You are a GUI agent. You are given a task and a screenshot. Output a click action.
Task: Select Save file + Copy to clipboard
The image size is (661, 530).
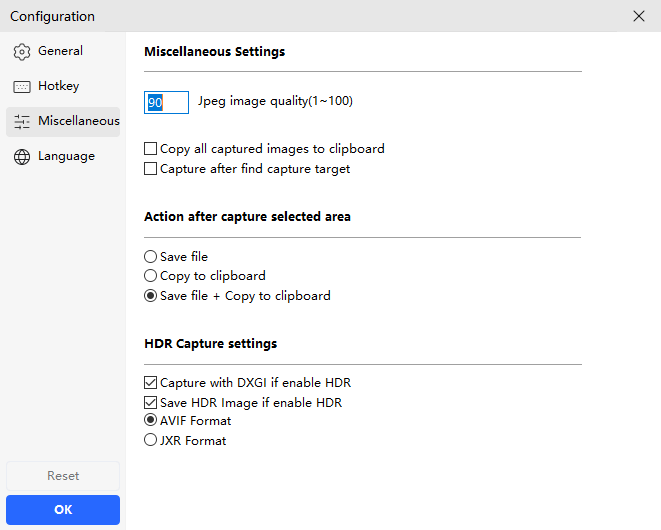(151, 296)
